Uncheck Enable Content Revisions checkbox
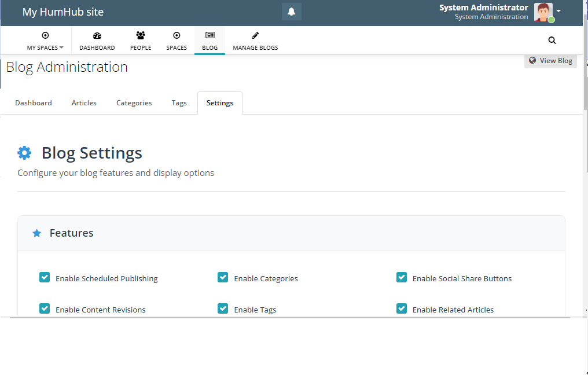 click(x=45, y=309)
